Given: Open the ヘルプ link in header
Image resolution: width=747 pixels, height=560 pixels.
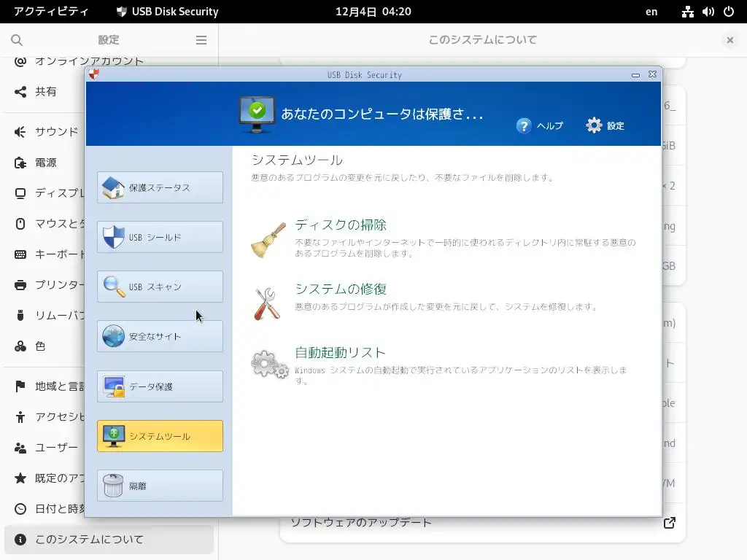Looking at the screenshot, I should (550, 125).
